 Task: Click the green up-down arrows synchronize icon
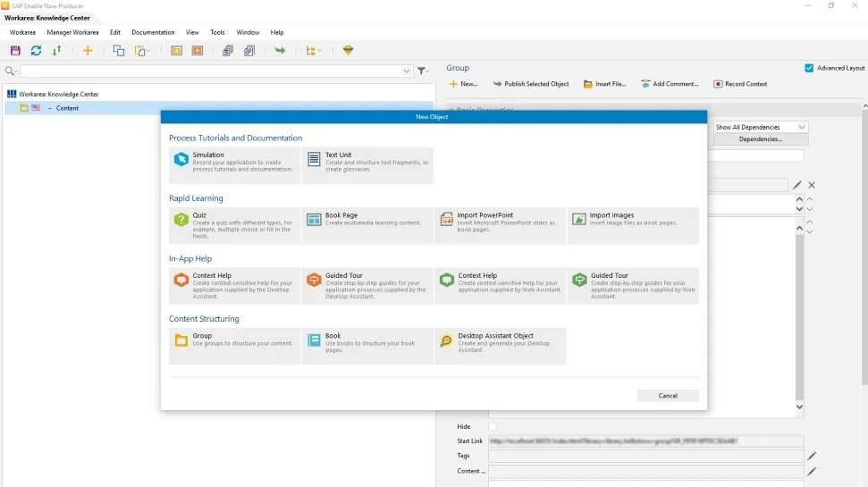pos(56,50)
